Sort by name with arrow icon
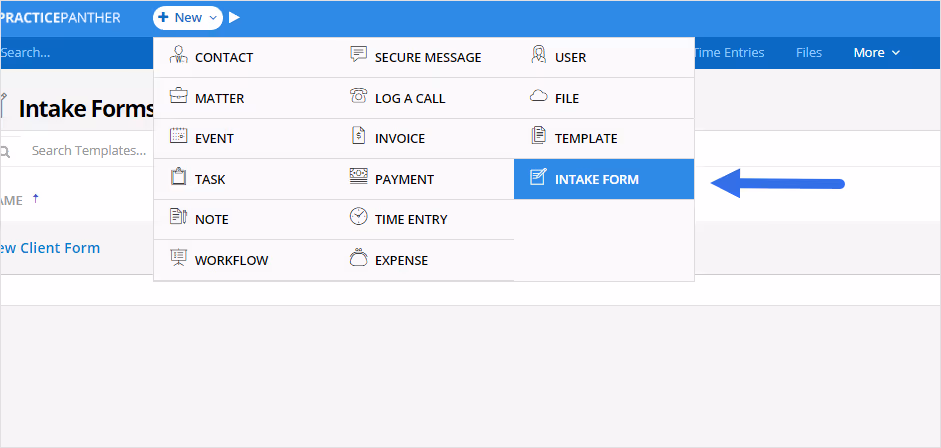This screenshot has height=448, width=941. (35, 199)
